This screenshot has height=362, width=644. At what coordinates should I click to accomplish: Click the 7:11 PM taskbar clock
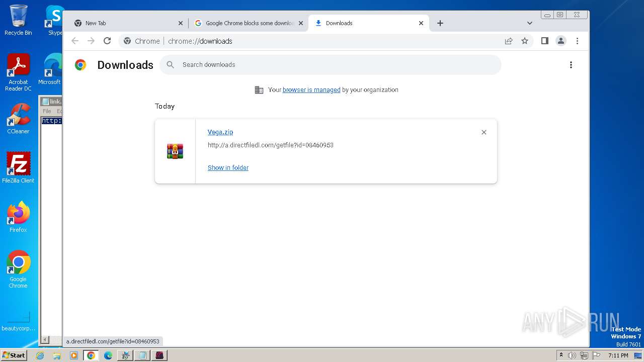618,355
